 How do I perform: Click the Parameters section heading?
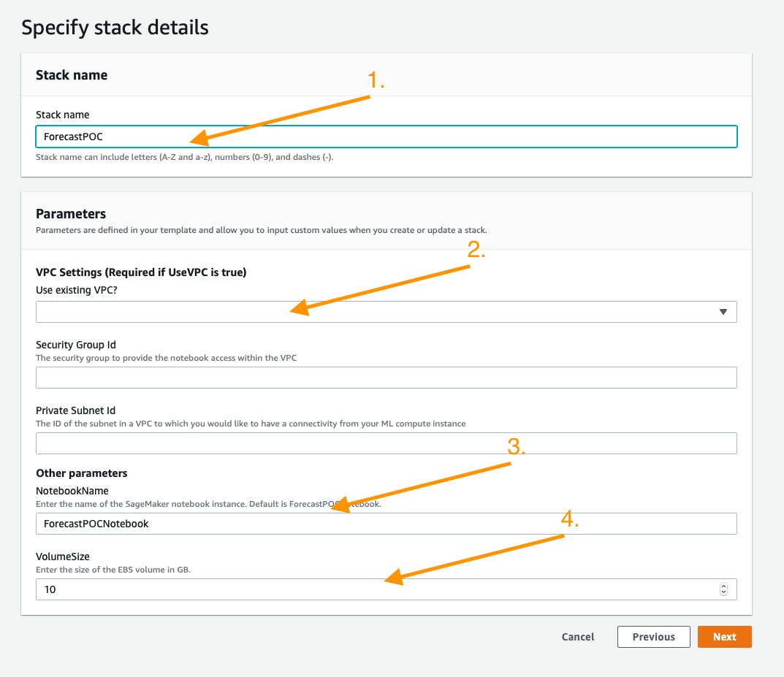(x=71, y=214)
